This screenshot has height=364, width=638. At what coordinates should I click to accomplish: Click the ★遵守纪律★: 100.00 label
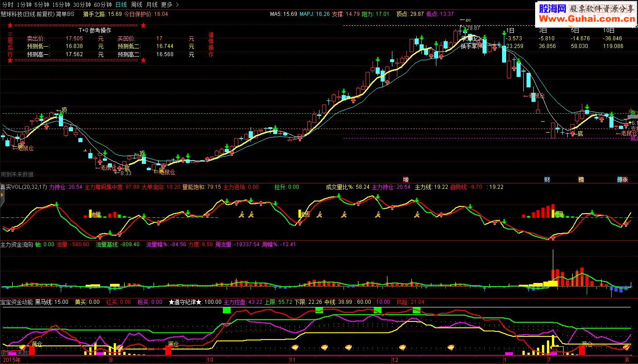195,302
